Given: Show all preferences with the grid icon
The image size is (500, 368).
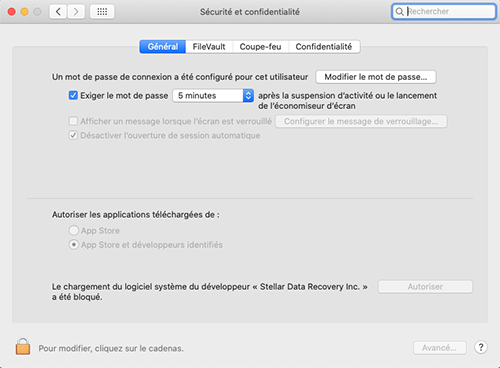Looking at the screenshot, I should (x=102, y=12).
